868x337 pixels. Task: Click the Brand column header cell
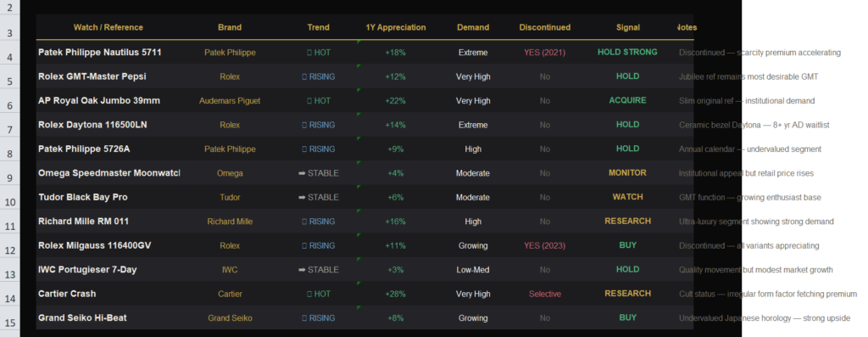coord(230,27)
